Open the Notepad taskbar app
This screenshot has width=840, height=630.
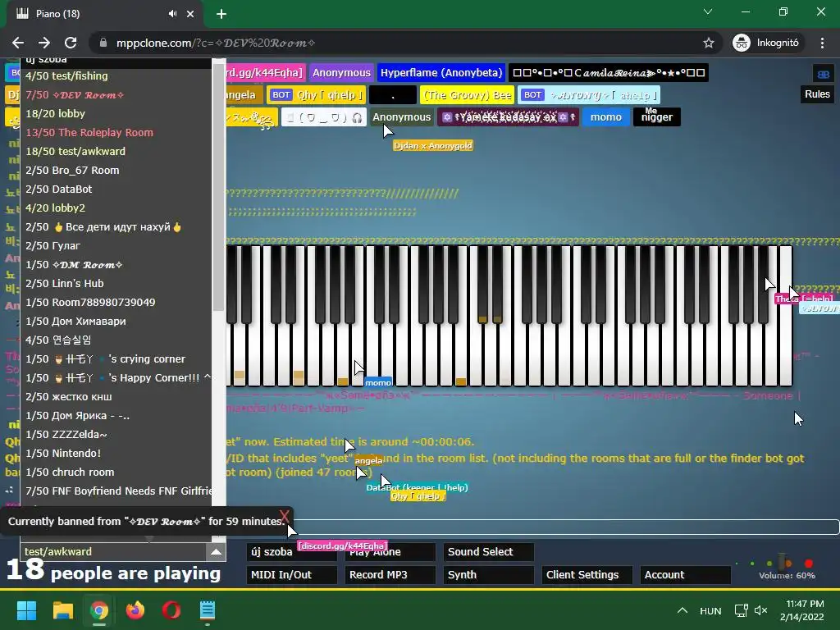(208, 610)
